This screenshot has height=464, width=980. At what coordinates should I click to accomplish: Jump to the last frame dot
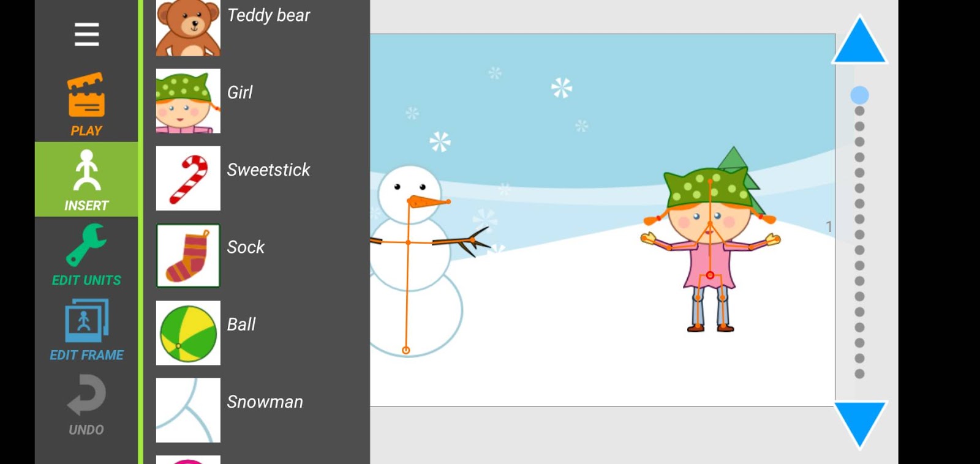859,374
